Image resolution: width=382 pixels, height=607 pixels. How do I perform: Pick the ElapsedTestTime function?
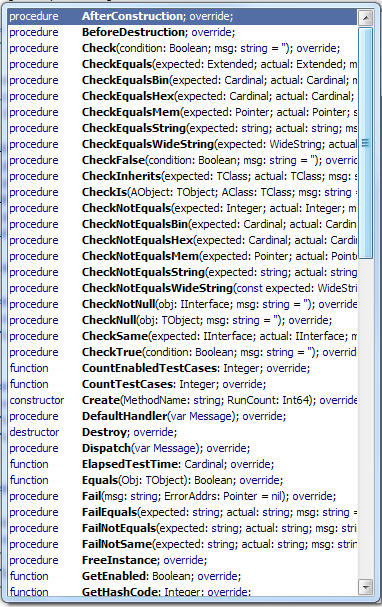click(182, 464)
